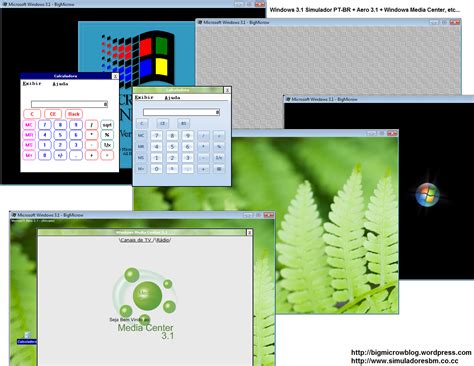474x366 pixels.
Task: Click +/- sign button in white Calculadora
Action: point(60,155)
